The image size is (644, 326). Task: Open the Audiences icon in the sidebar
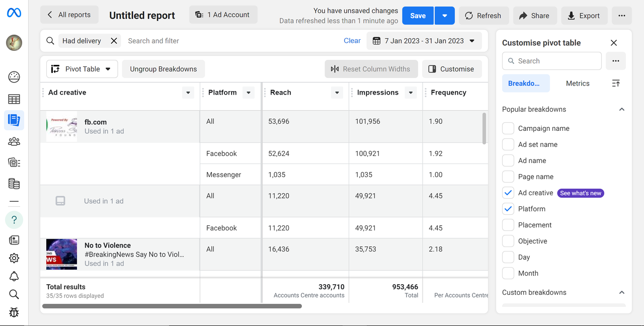coord(14,141)
